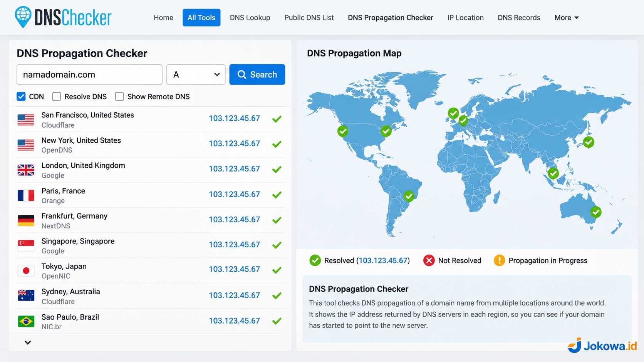The height and width of the screenshot is (362, 644).
Task: Click the US east coast map marker
Action: 386,131
